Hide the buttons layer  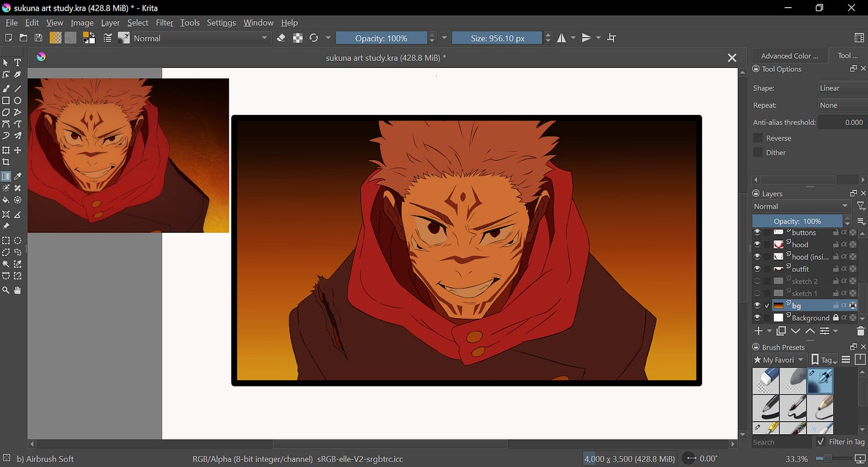point(757,232)
